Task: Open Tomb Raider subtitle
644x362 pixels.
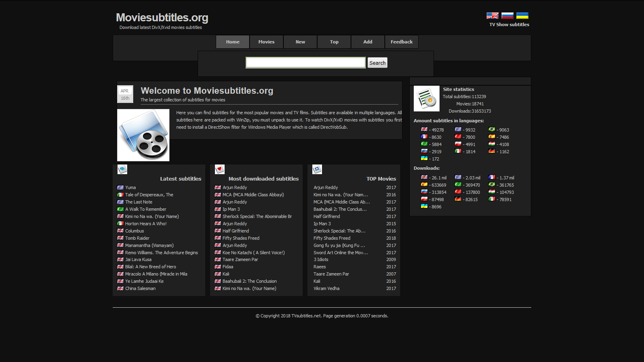Action: [137, 238]
